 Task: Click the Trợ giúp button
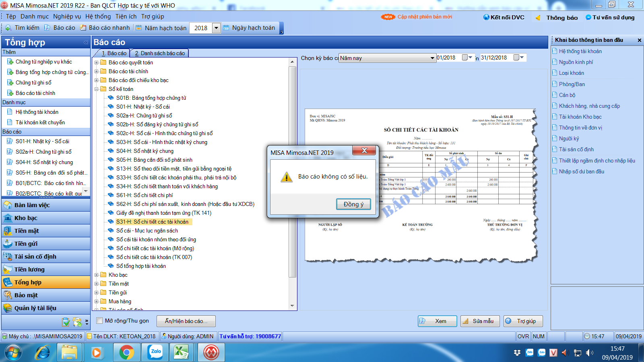pyautogui.click(x=523, y=321)
